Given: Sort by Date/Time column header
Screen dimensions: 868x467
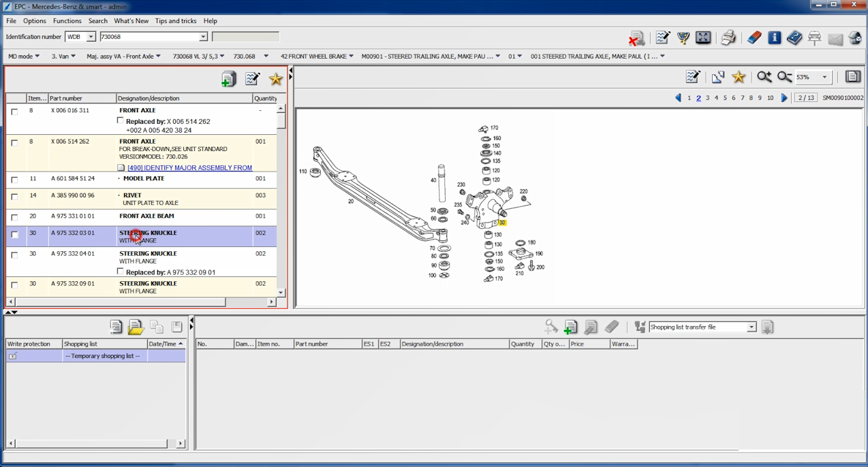Looking at the screenshot, I should (166, 344).
